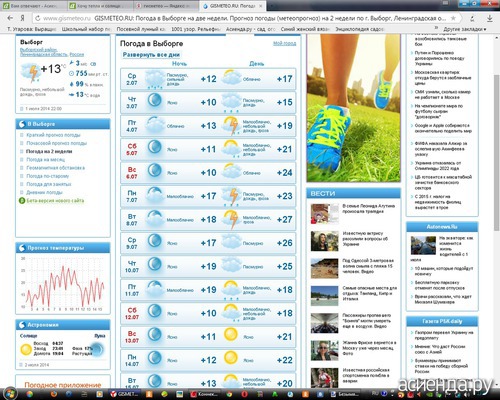Expand the Ср 2.07 forecast row

[208, 79]
